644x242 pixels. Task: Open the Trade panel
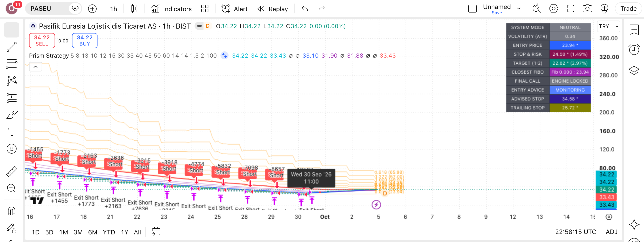tap(628, 9)
